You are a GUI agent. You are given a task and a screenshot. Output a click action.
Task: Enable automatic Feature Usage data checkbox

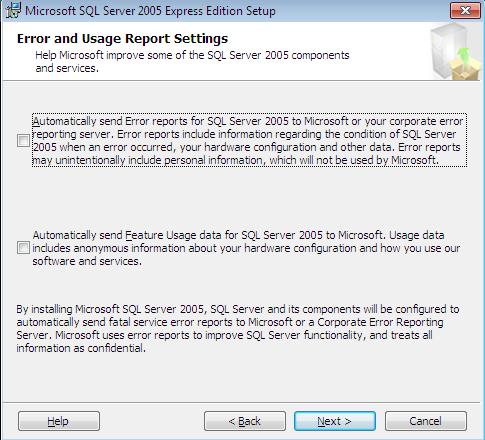(23, 248)
